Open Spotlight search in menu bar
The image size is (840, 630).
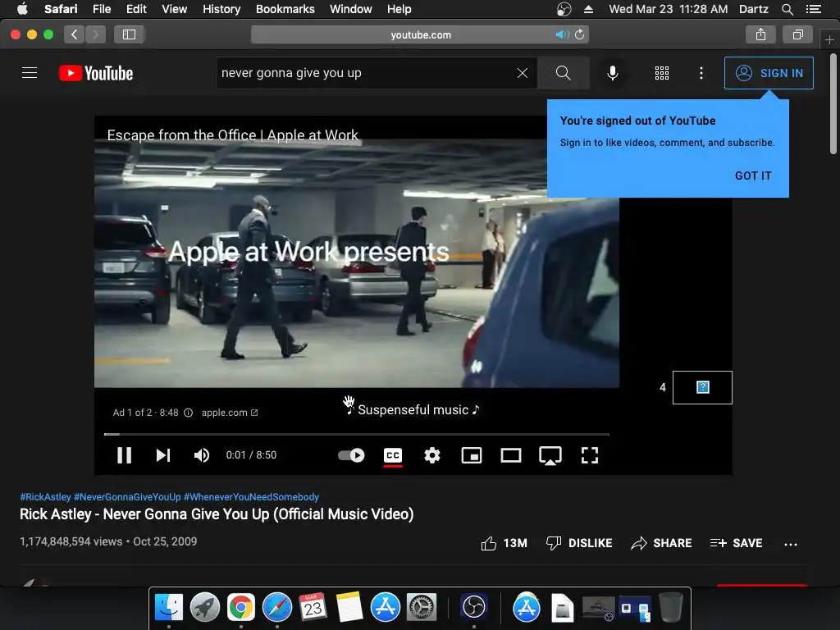click(787, 9)
